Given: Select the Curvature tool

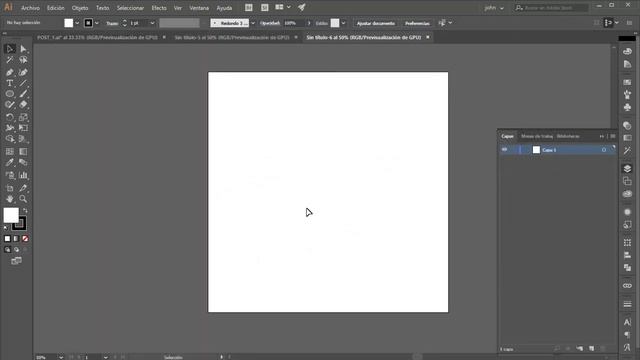Looking at the screenshot, I should click(23, 72).
